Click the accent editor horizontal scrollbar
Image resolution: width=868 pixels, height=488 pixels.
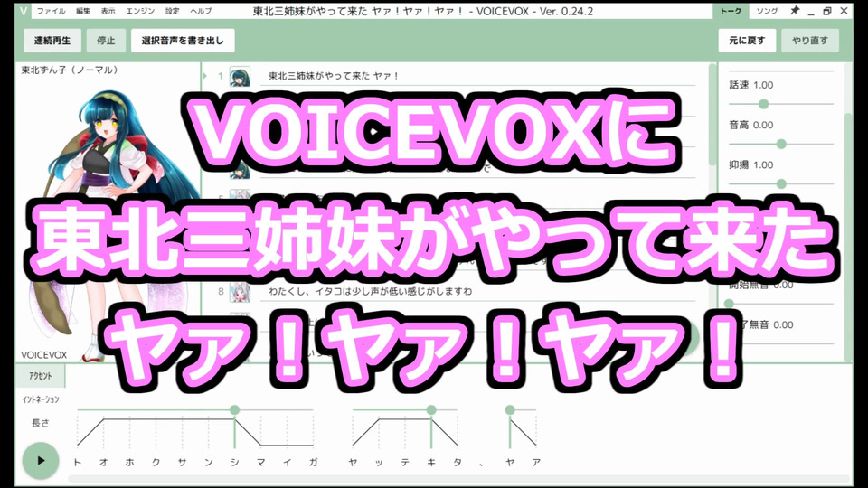pos(459,479)
